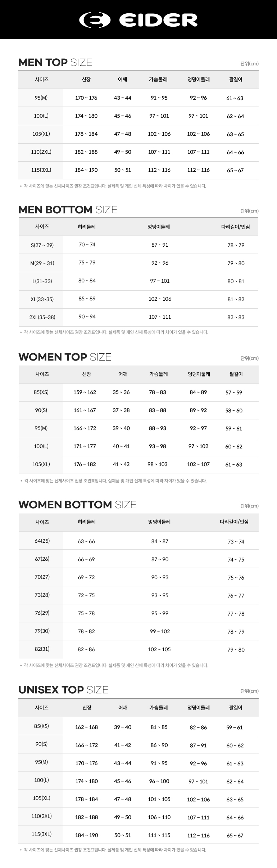Click the UNISEX TOP SIZE heading

(63, 690)
